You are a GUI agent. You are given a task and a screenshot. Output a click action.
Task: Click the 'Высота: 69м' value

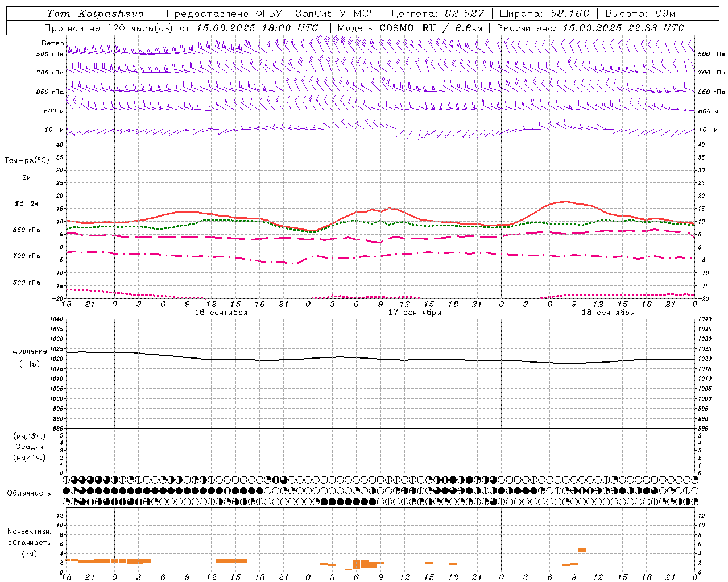[640, 14]
